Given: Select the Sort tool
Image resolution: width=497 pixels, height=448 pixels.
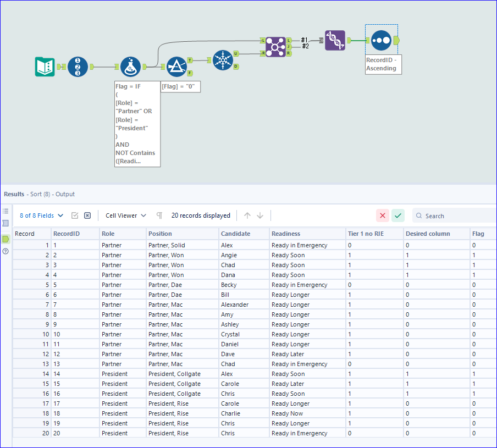Looking at the screenshot, I should [381, 40].
